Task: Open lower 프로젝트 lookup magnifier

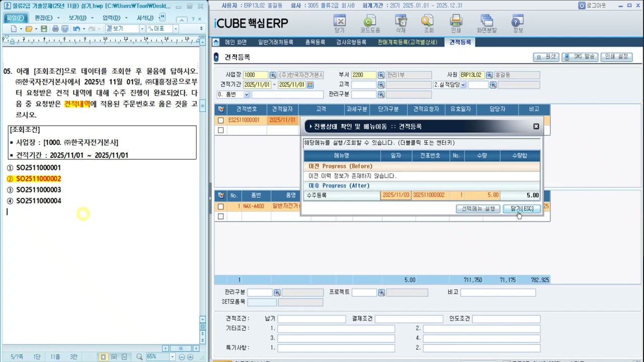Action: (381, 293)
